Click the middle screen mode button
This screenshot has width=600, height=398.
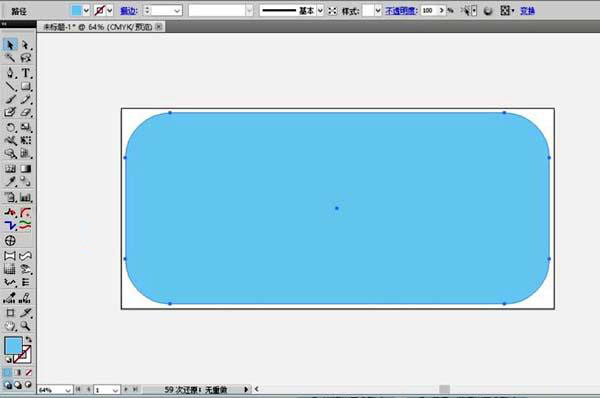pyautogui.click(x=18, y=385)
